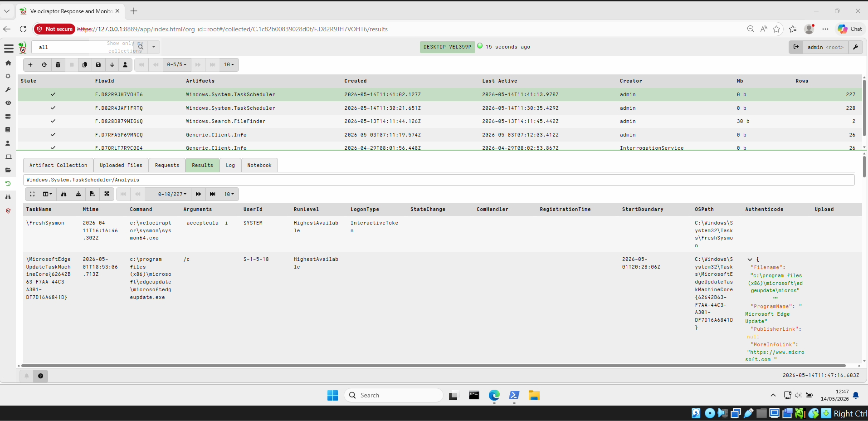Start a new collection with plus icon
This screenshot has width=868, height=421.
(30, 65)
